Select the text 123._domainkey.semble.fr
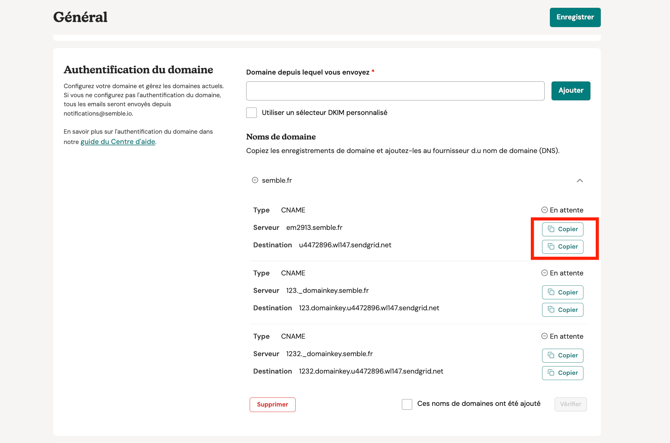Viewport: 670px width, 443px height. tap(327, 290)
